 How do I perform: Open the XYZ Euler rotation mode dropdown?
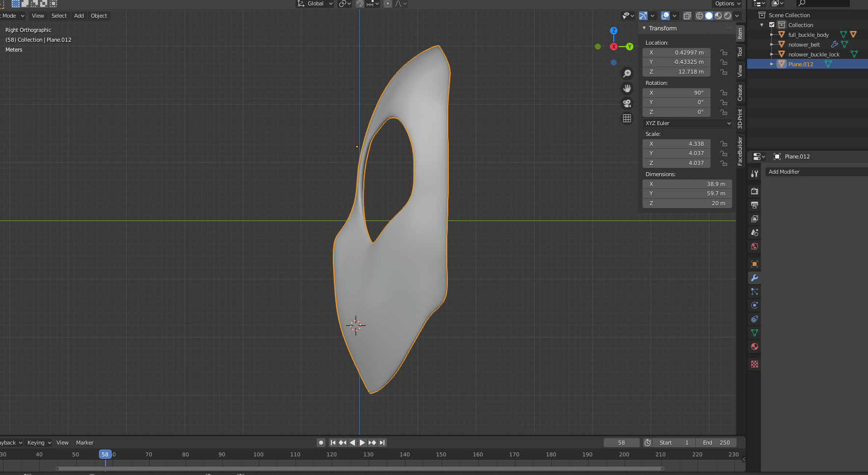[687, 123]
